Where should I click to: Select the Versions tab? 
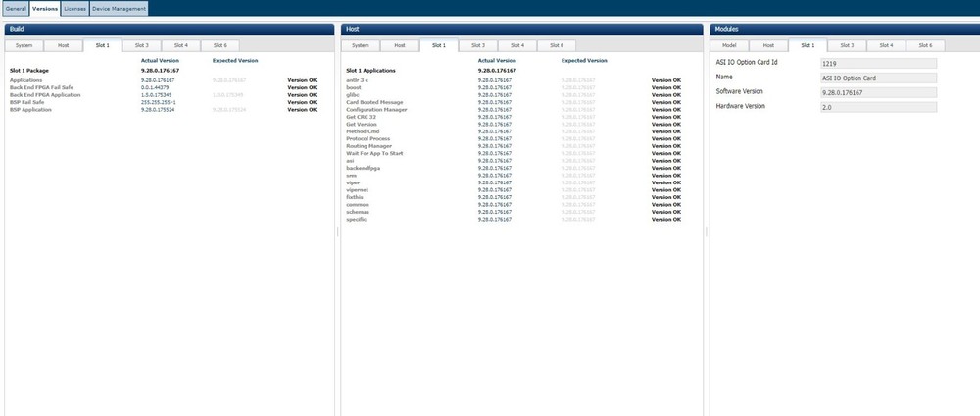45,9
